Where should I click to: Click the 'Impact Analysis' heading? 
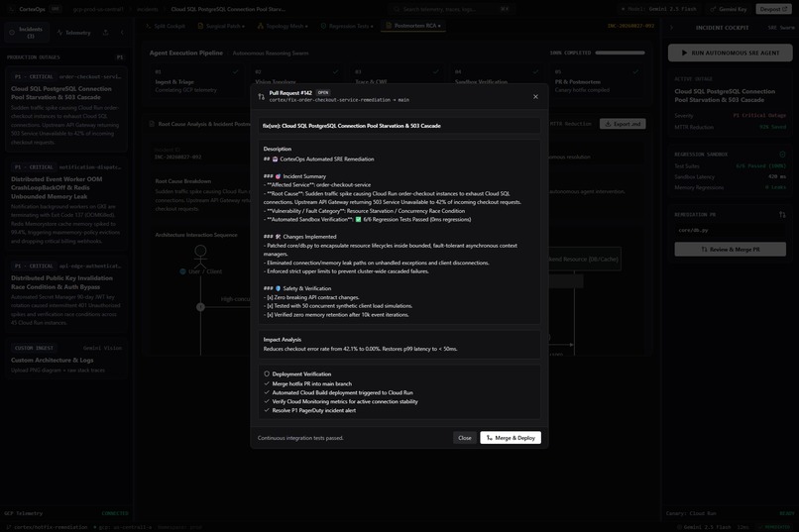(x=282, y=340)
